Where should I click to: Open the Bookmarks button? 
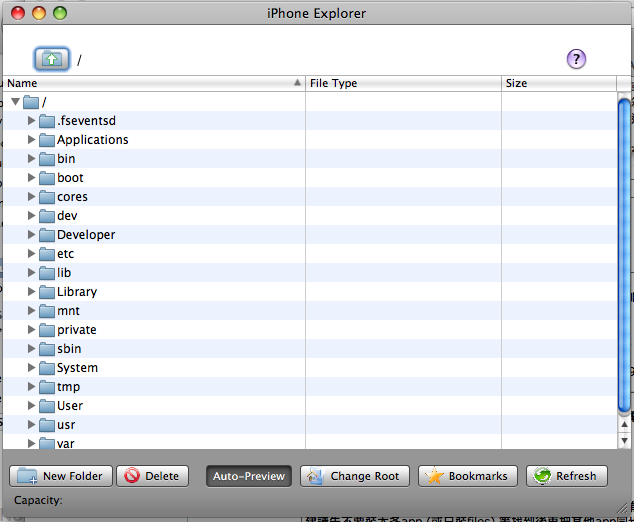coord(468,476)
